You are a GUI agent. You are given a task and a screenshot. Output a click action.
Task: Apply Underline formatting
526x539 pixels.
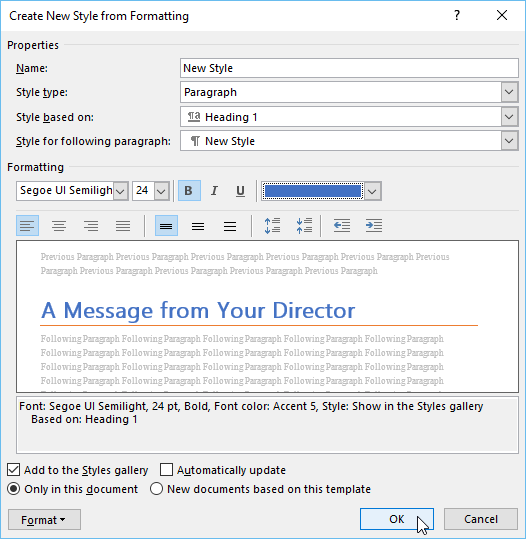point(240,190)
